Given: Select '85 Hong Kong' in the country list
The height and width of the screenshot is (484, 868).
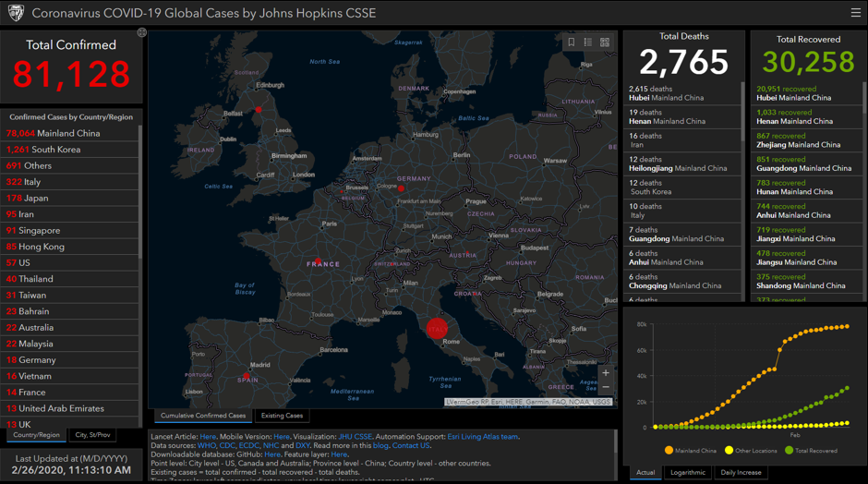Looking at the screenshot, I should point(69,247).
